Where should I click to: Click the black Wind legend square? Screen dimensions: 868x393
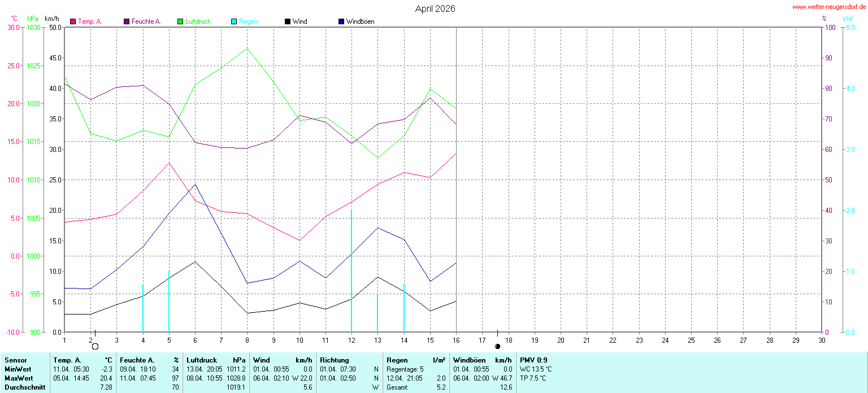288,21
